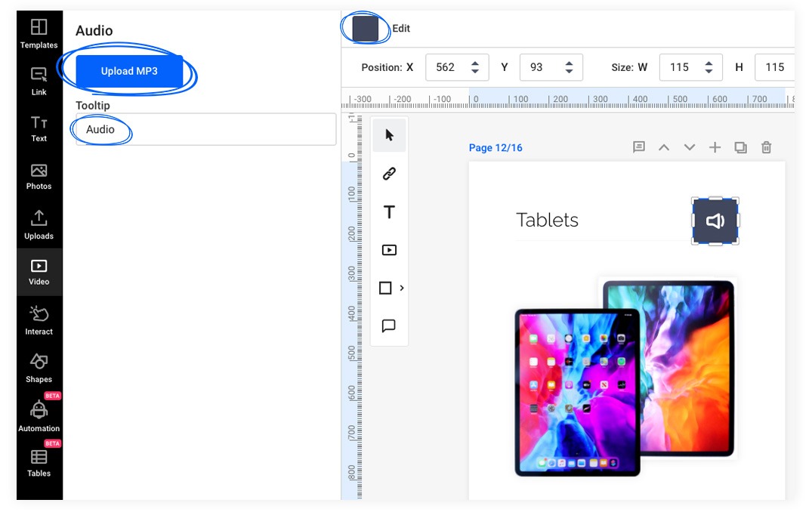Click the Tablets heading on the page
This screenshot has width=812, height=512.
[x=548, y=220]
